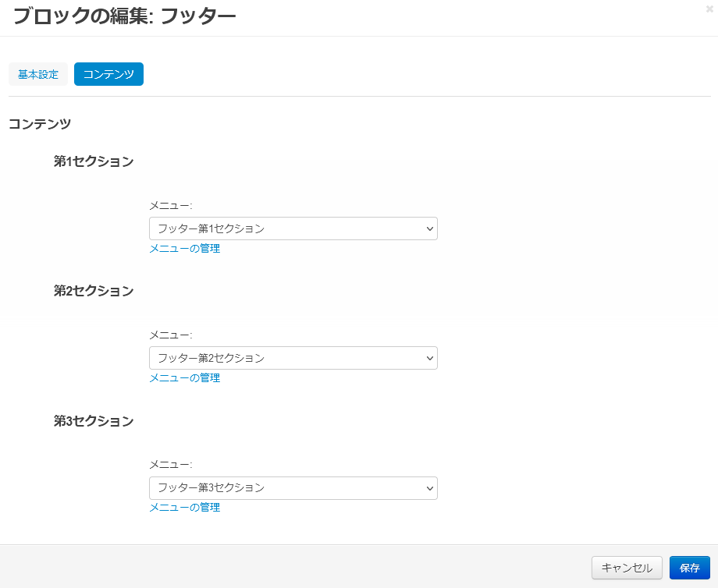
Task: Click the メニュー label in 第2セクション
Action: tap(170, 335)
